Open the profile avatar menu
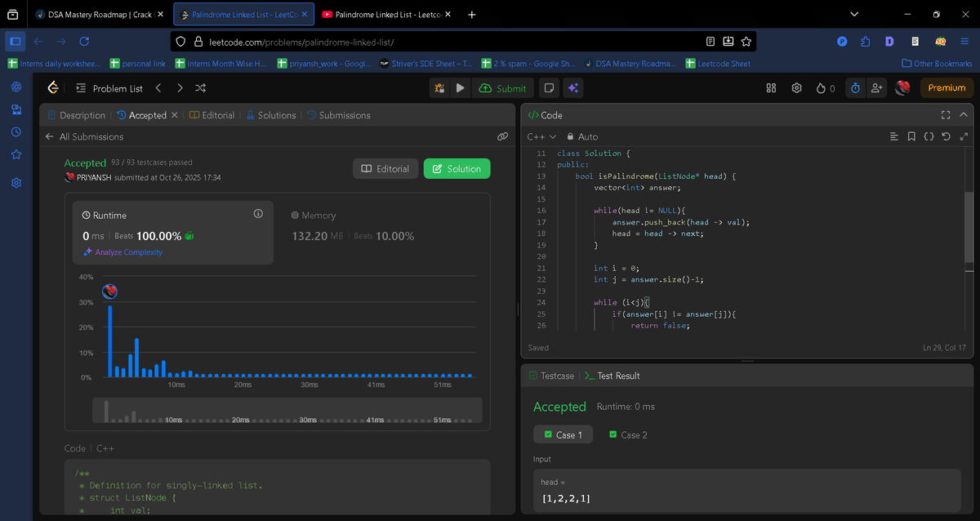This screenshot has height=521, width=980. 902,88
